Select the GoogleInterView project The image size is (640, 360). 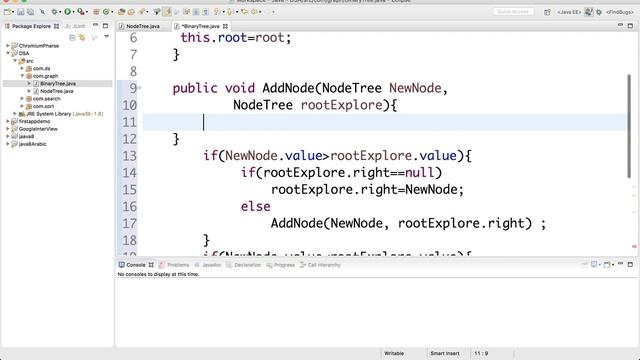(38, 129)
